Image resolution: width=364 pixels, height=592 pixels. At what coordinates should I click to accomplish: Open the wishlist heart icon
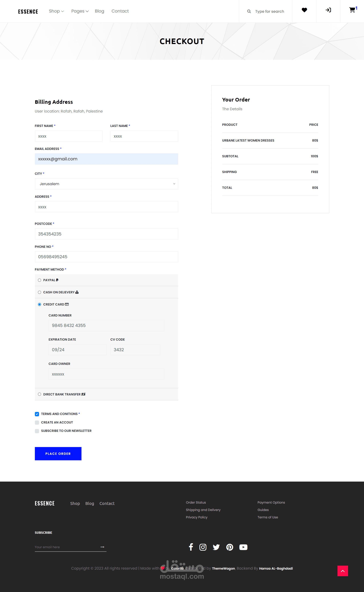tap(304, 10)
